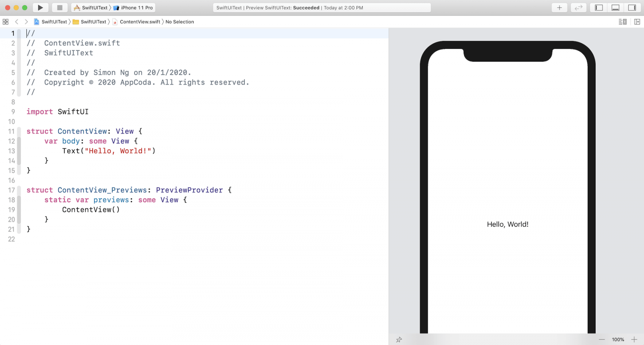Open the Library with the plus icon
This screenshot has height=345, width=644.
559,8
